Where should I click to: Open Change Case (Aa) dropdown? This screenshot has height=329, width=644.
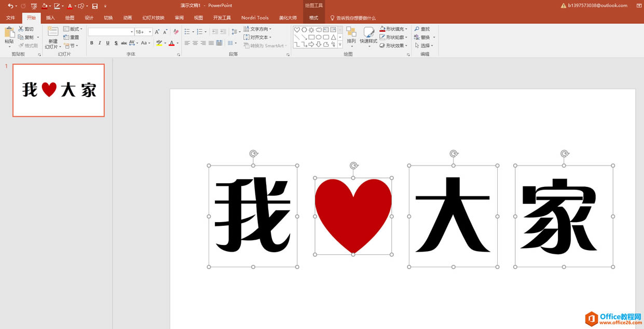145,43
